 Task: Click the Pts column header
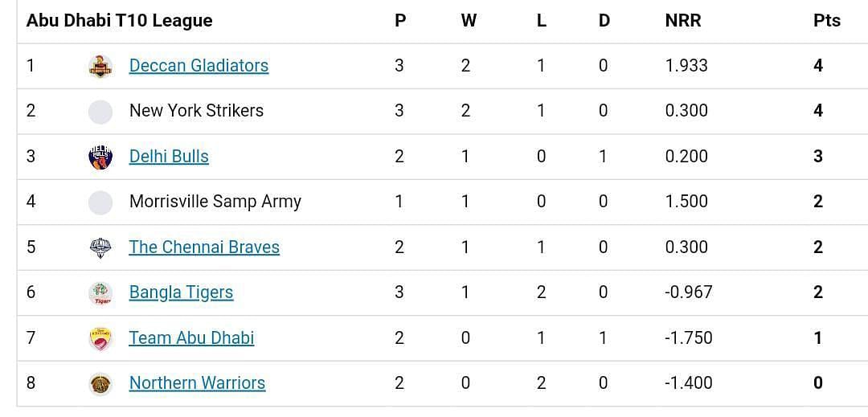coord(827,20)
